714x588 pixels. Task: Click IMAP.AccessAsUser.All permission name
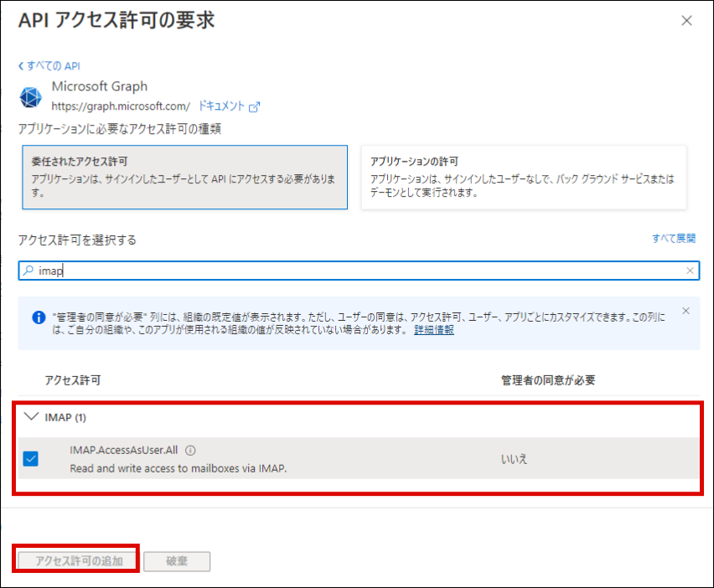(x=124, y=450)
